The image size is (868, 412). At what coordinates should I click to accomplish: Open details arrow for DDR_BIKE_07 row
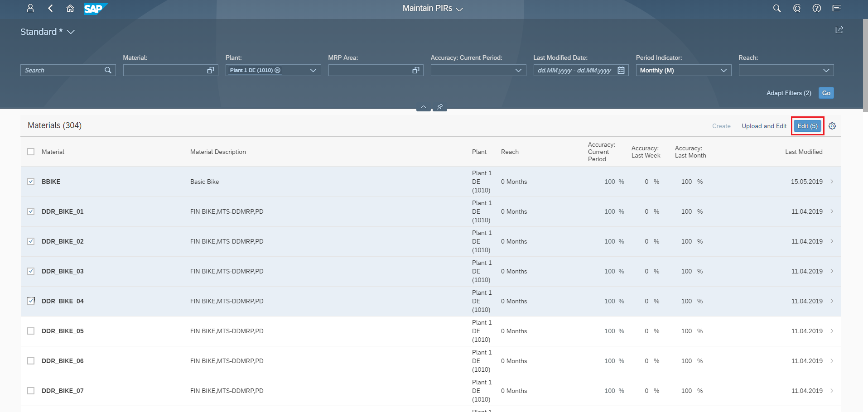tap(832, 391)
